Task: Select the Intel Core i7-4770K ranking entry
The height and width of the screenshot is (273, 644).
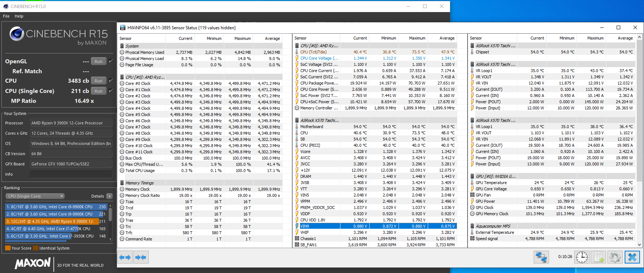Action: (56, 229)
